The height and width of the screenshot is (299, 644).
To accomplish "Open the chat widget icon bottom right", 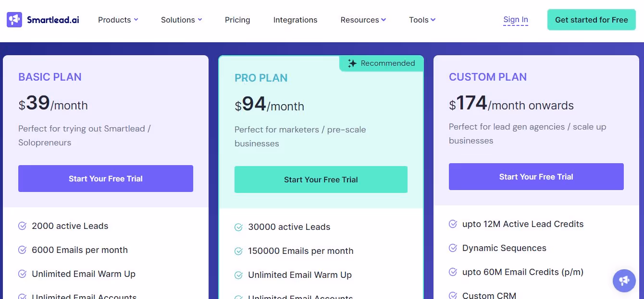I will 624,280.
